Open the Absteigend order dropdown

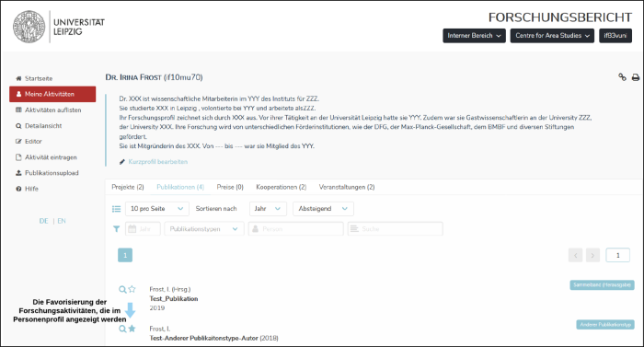pyautogui.click(x=323, y=209)
